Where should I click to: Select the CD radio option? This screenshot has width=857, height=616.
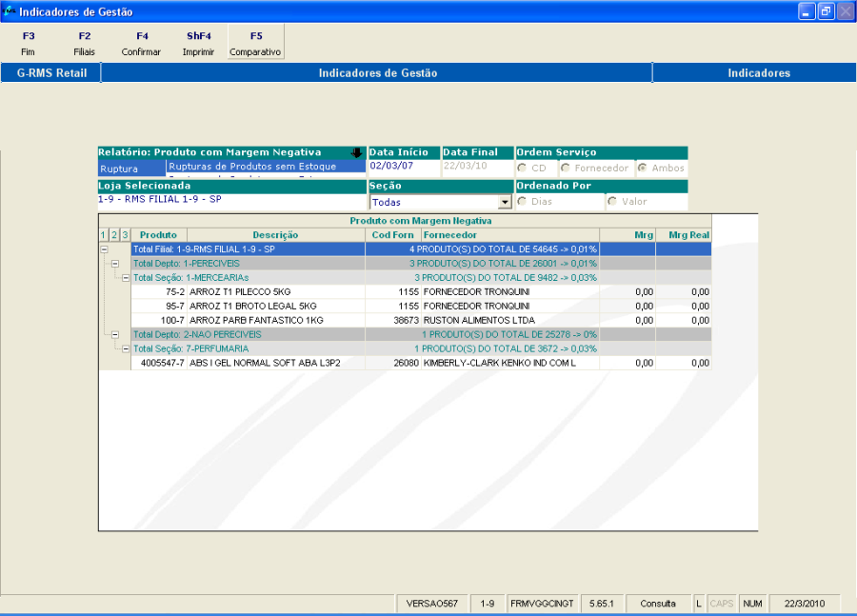tap(522, 169)
